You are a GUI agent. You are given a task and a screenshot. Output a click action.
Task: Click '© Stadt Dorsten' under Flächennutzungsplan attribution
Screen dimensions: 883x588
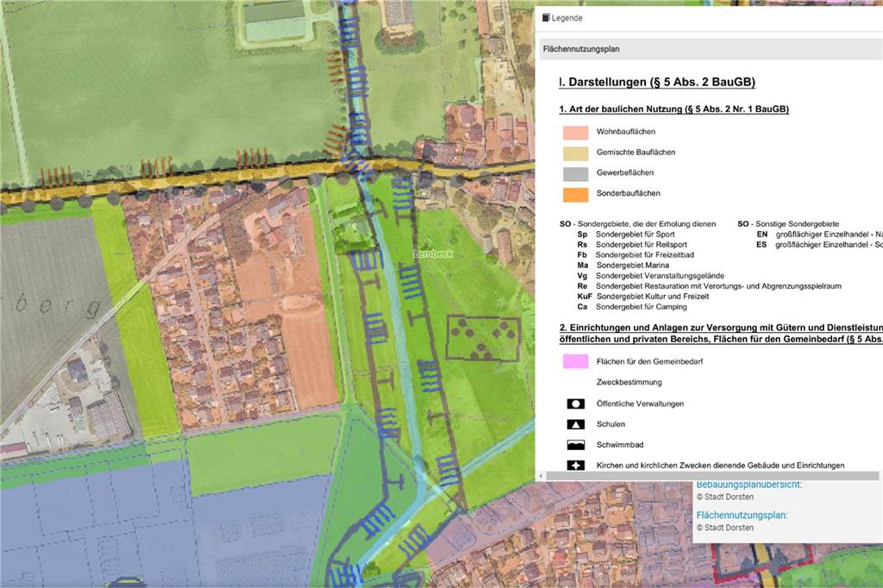(724, 528)
